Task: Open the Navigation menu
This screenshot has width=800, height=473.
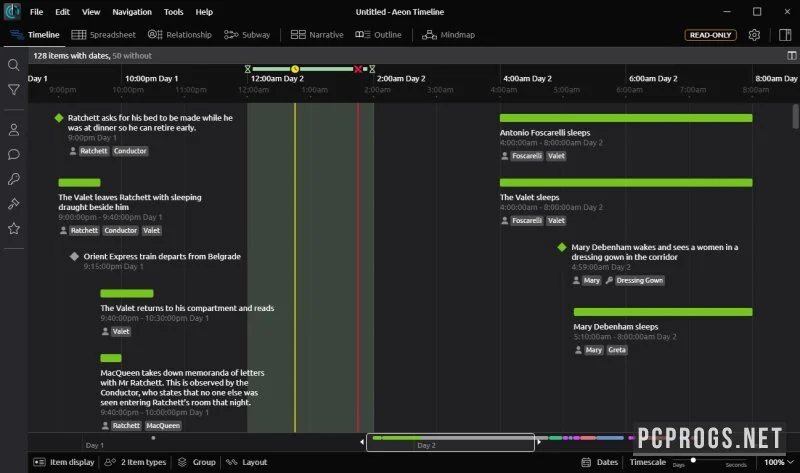Action: (x=132, y=12)
